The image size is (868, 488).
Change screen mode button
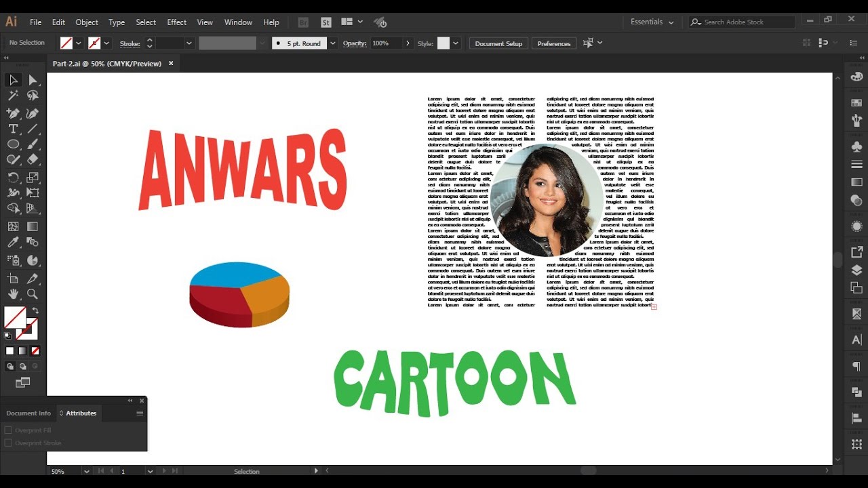(23, 383)
